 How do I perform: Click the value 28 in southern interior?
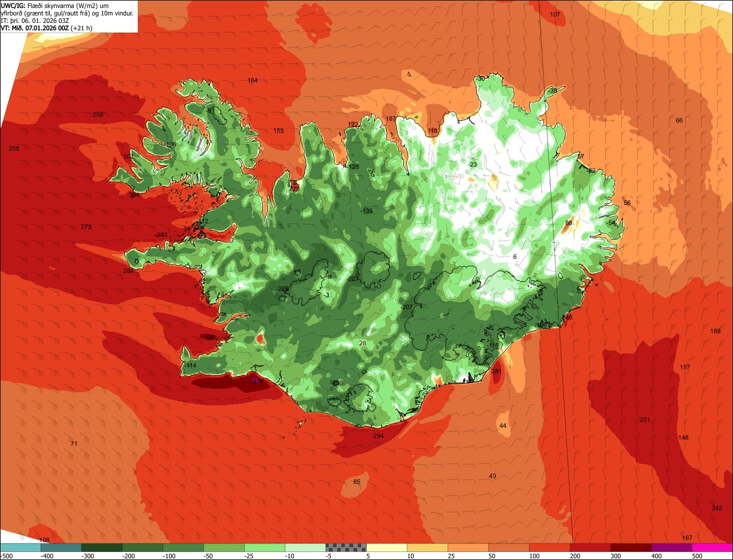tap(362, 344)
